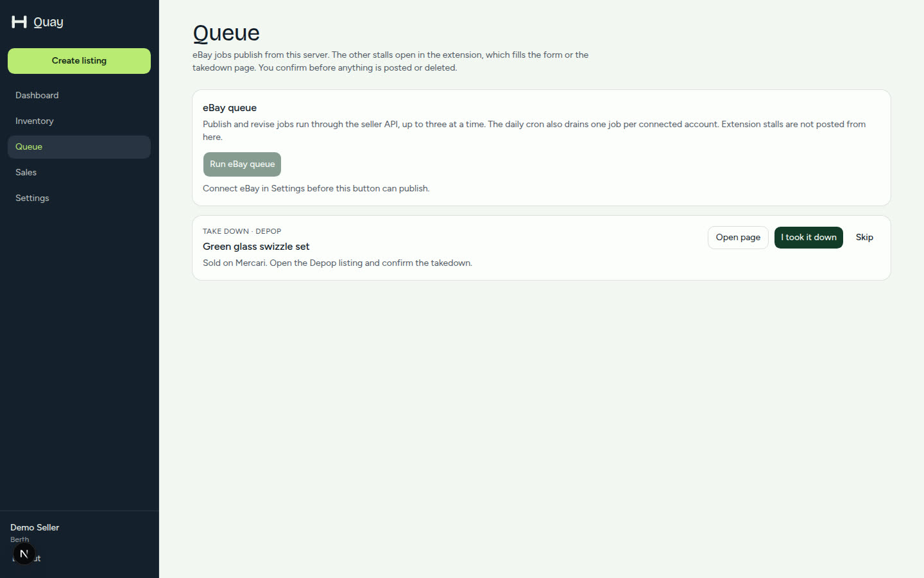Click the Queue page heading
Viewport: 924px width, 578px height.
pos(226,33)
